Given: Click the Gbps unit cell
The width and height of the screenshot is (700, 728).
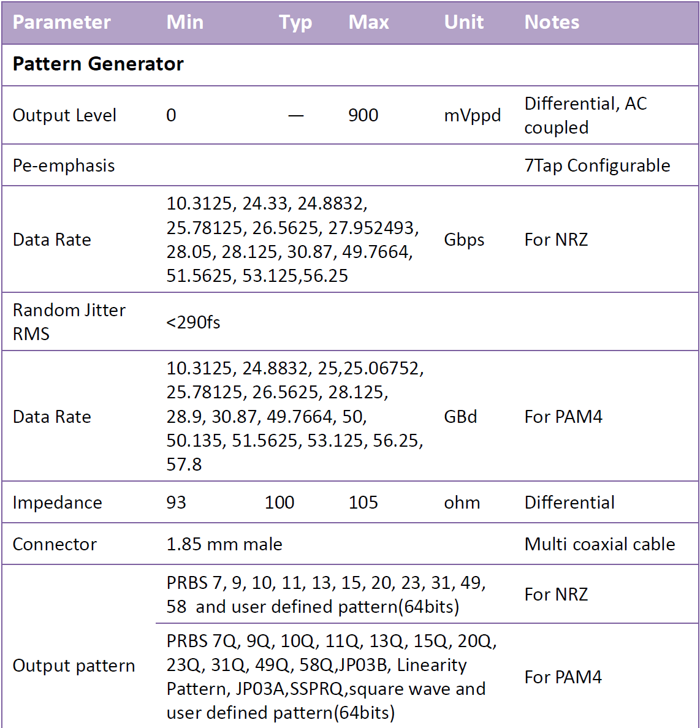Looking at the screenshot, I should (464, 240).
